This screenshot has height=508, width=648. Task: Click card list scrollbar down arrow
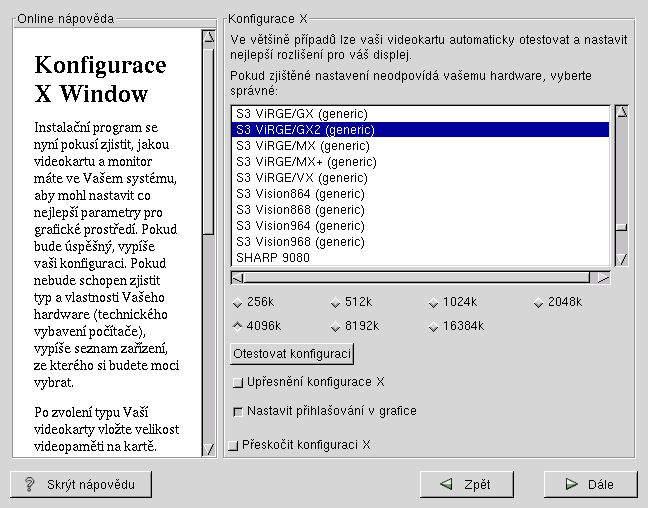621,259
